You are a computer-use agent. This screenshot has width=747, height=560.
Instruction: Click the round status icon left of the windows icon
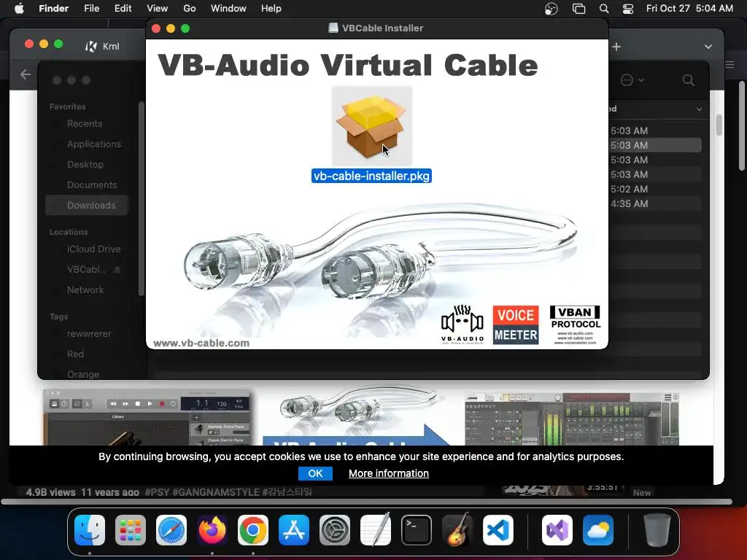(x=551, y=9)
